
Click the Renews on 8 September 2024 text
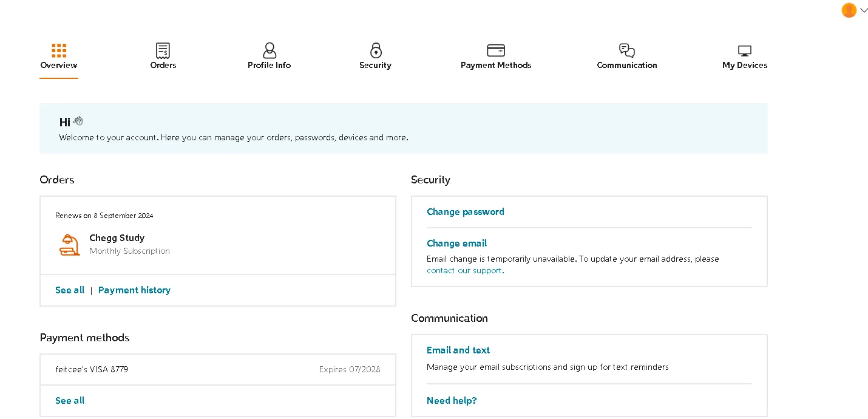point(104,216)
